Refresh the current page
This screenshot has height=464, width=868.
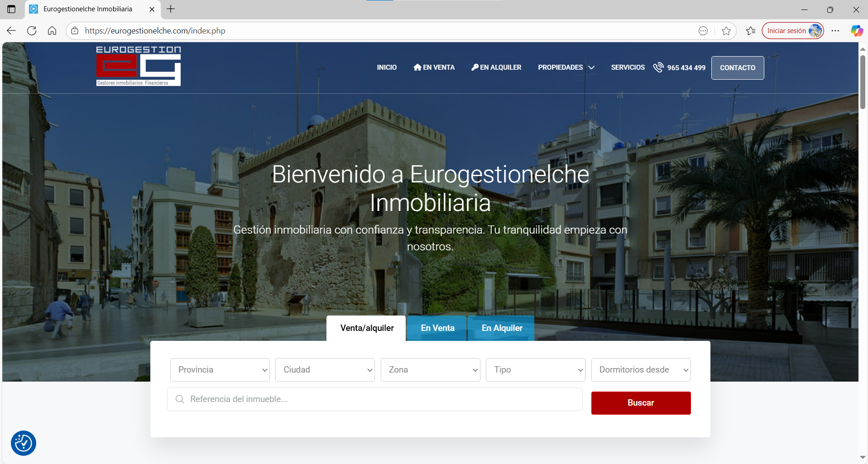point(32,30)
